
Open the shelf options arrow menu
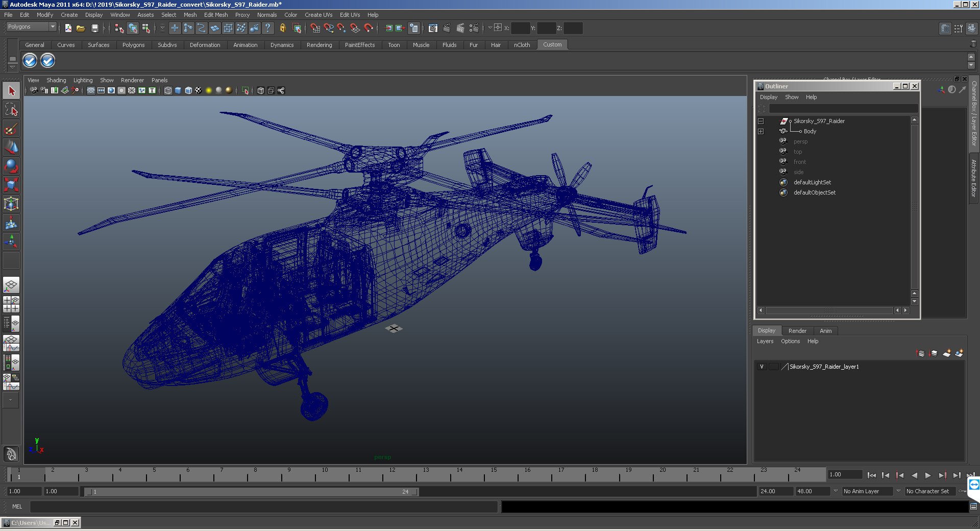(13, 67)
